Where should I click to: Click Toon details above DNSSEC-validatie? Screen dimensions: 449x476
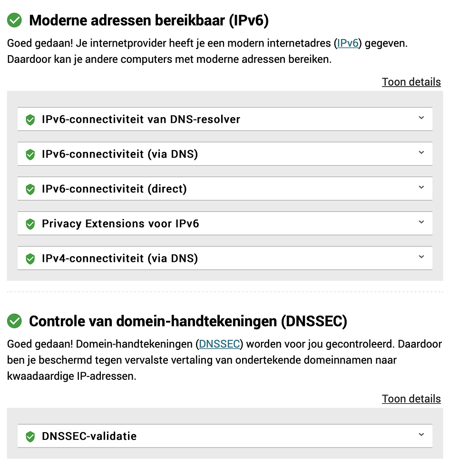[x=411, y=399]
